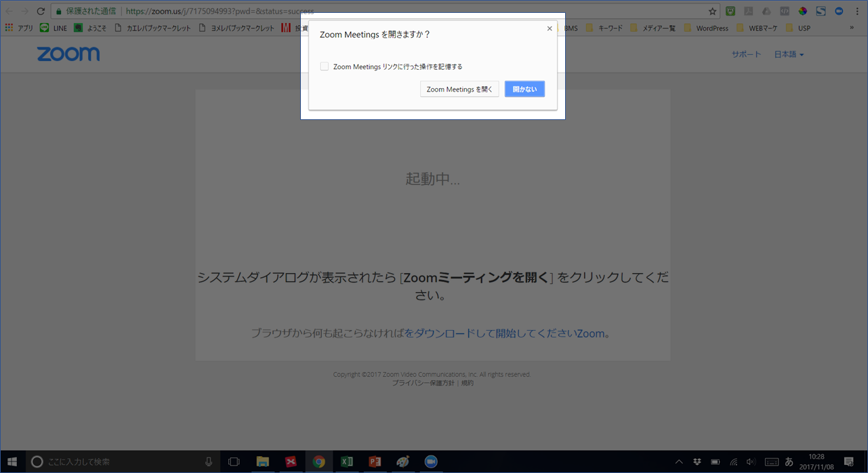Click the browser back arrow
Viewport: 868px width, 473px height.
pyautogui.click(x=9, y=11)
